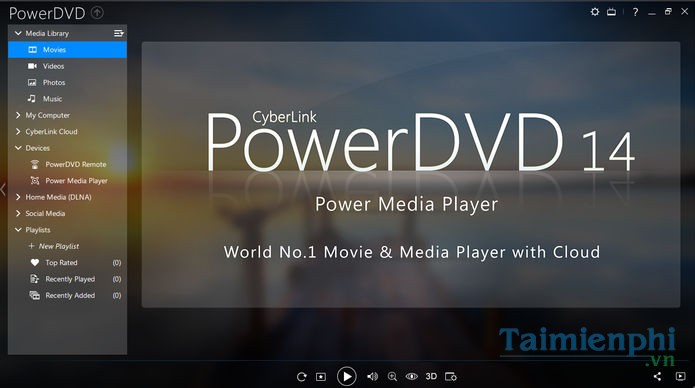Click the Movies filmstrip icon
695x388 pixels.
tap(32, 50)
